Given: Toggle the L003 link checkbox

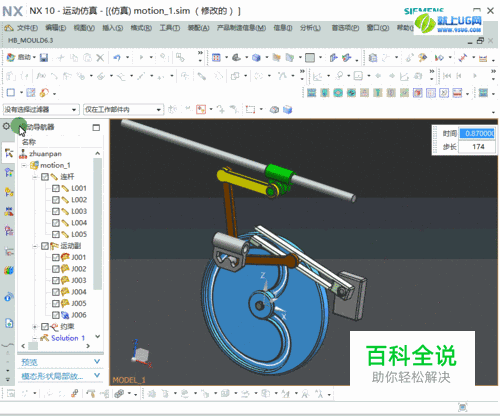Looking at the screenshot, I should pos(56,211).
